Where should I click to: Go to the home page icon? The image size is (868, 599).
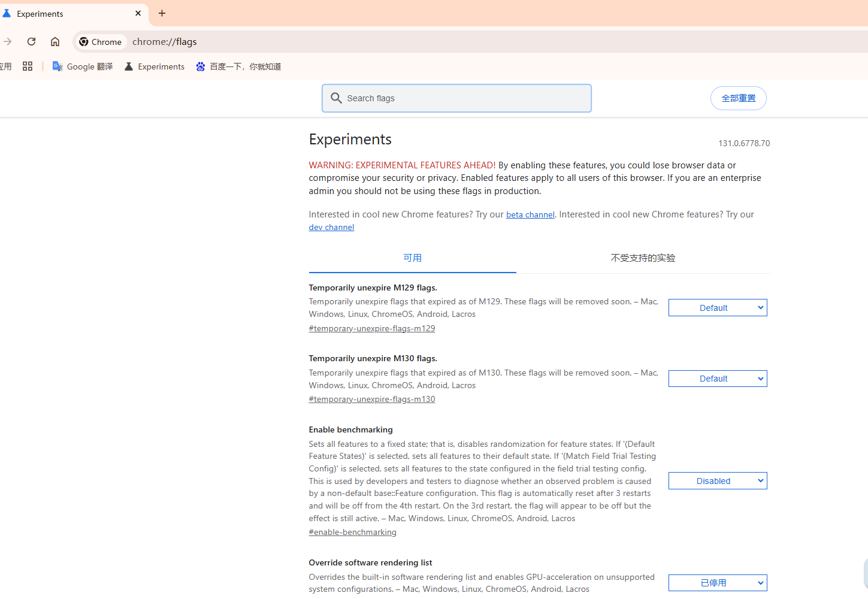55,41
